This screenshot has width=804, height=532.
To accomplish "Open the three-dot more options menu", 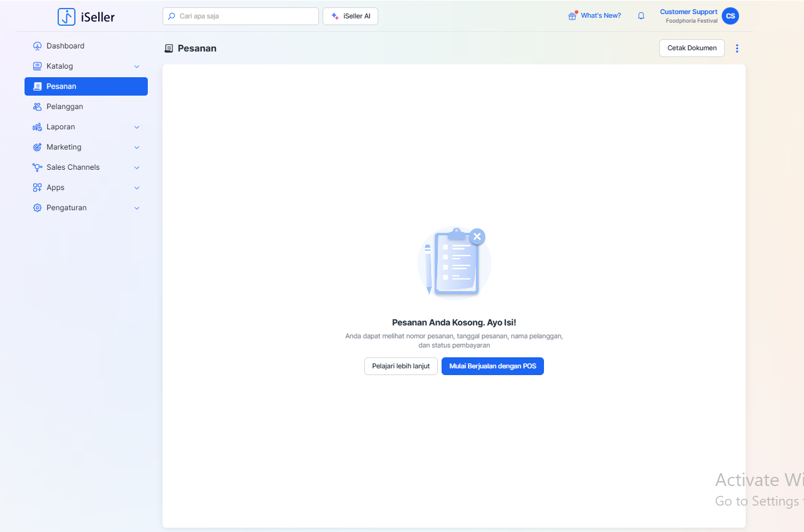I will tap(737, 48).
